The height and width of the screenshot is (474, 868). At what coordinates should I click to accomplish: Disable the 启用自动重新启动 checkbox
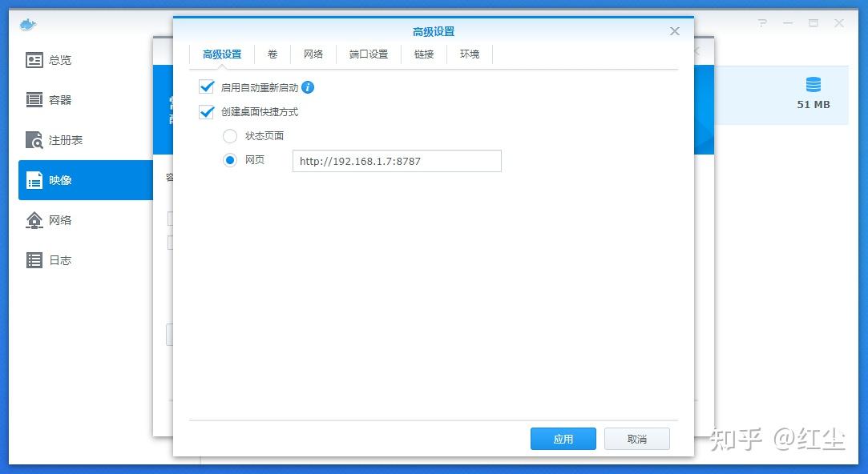point(206,89)
